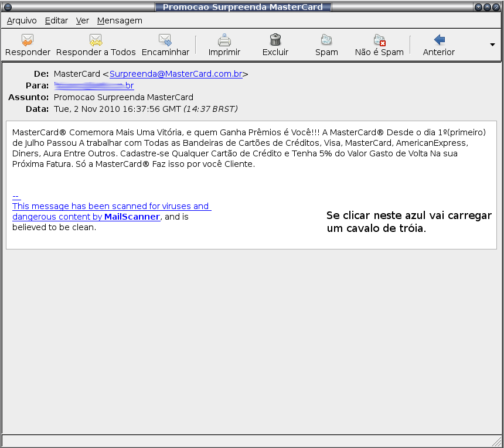Screen dimensions: 504x448
Task: Click sender address Surpreenda@MasterCard.com.br
Action: click(x=176, y=74)
